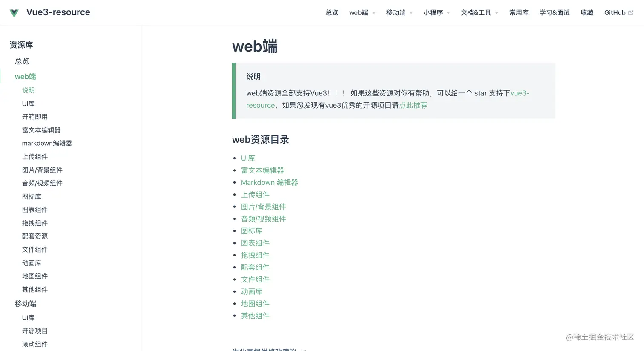This screenshot has height=351, width=644.
Task: Expand the 小程序 dropdown in top navigation
Action: click(x=437, y=13)
